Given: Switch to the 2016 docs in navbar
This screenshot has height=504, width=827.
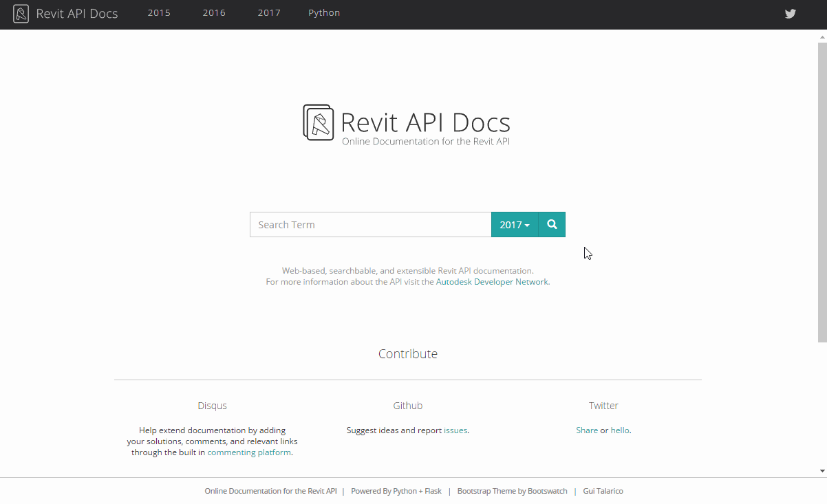Looking at the screenshot, I should coord(214,12).
